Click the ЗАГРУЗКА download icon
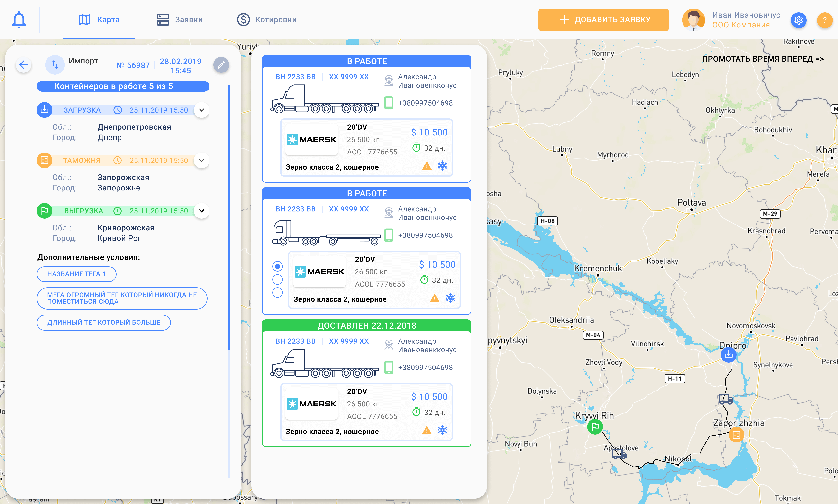The width and height of the screenshot is (838, 504). click(x=45, y=110)
